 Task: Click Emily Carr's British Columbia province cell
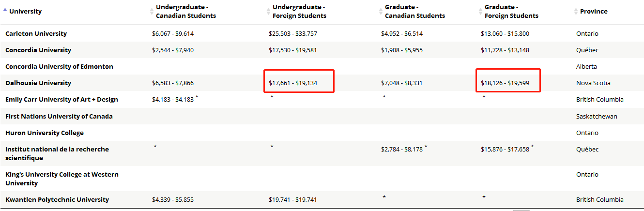pyautogui.click(x=600, y=99)
